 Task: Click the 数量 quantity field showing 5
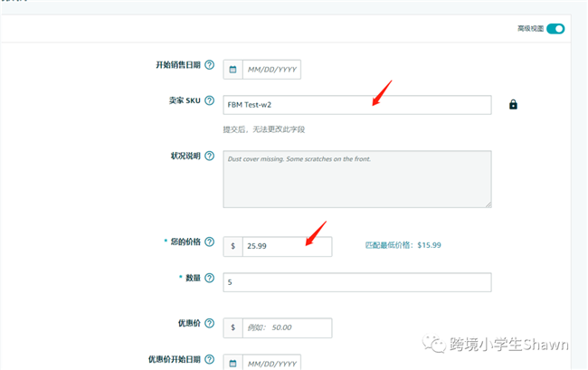tap(357, 282)
